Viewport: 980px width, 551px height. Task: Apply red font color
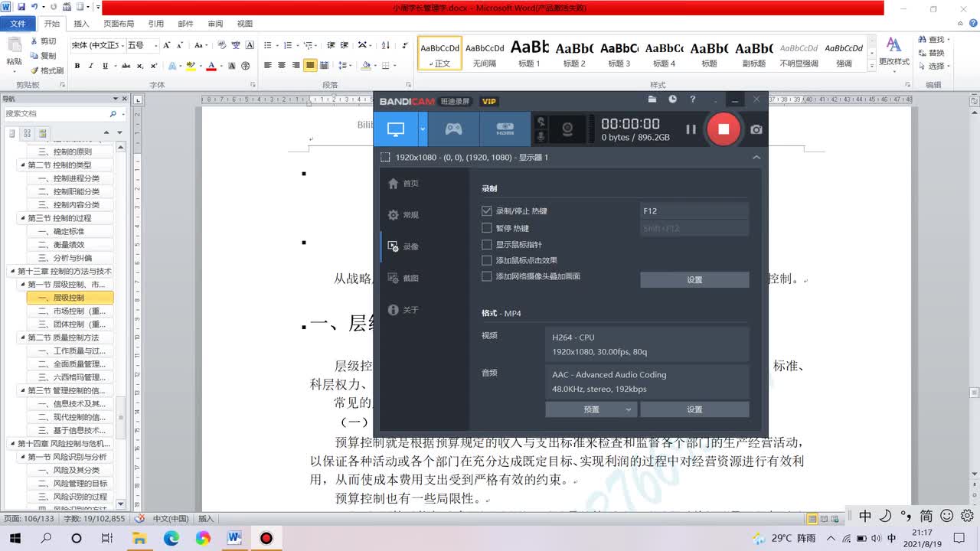[x=211, y=66]
